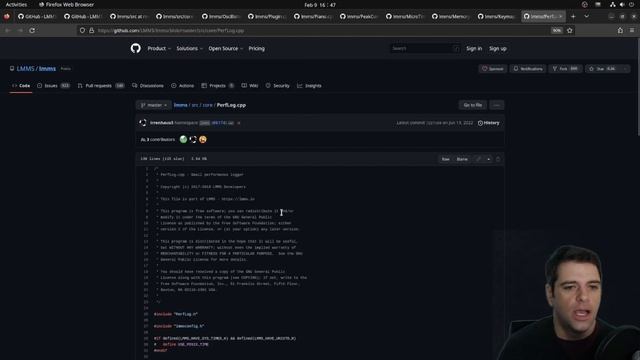Reload the current page

click(x=32, y=30)
